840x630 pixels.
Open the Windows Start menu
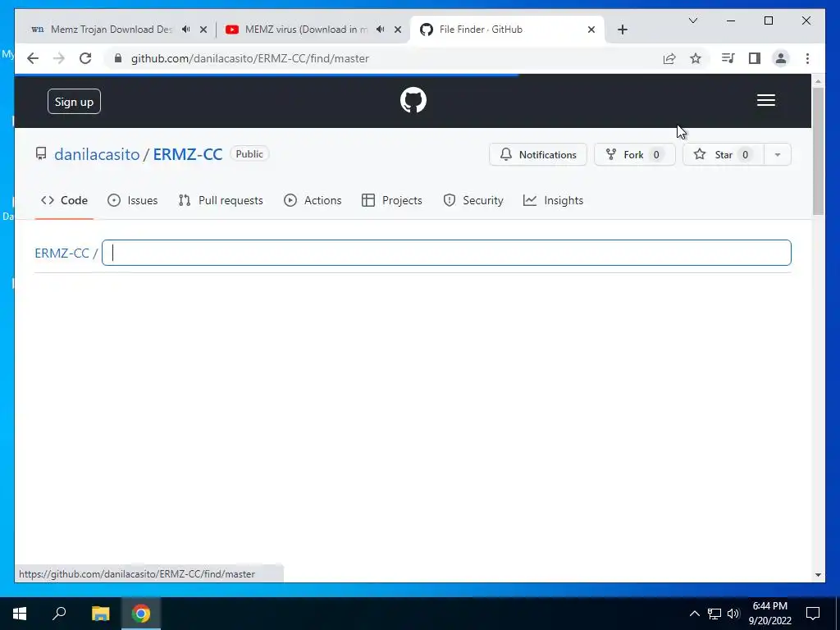click(20, 614)
